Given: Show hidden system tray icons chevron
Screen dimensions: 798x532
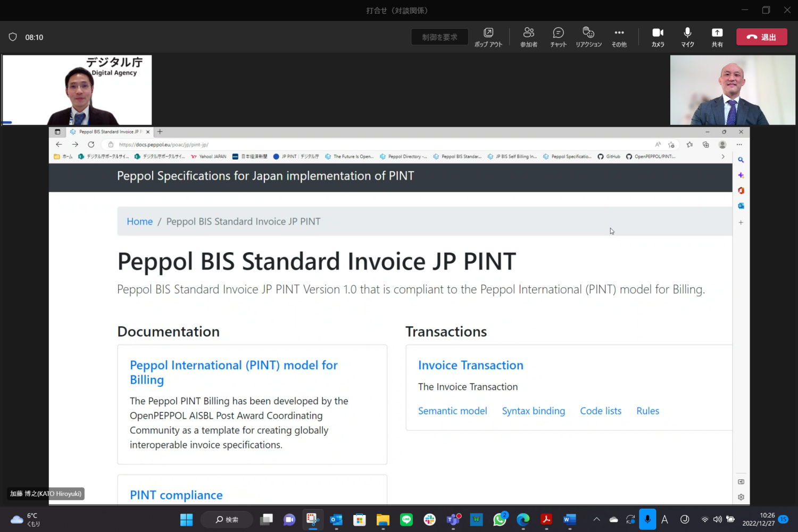Looking at the screenshot, I should point(596,520).
